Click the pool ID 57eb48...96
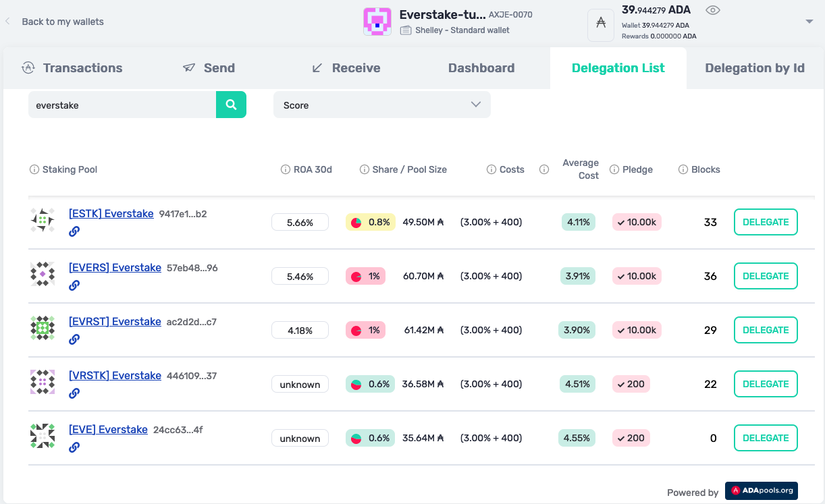The width and height of the screenshot is (825, 504). click(192, 269)
